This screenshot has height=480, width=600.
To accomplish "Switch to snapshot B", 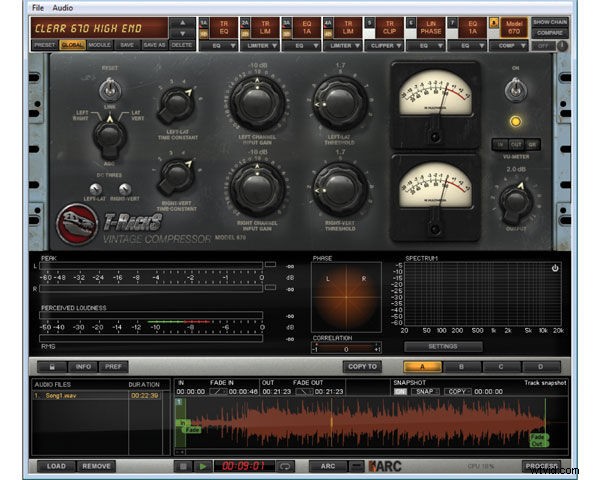I will [x=461, y=367].
